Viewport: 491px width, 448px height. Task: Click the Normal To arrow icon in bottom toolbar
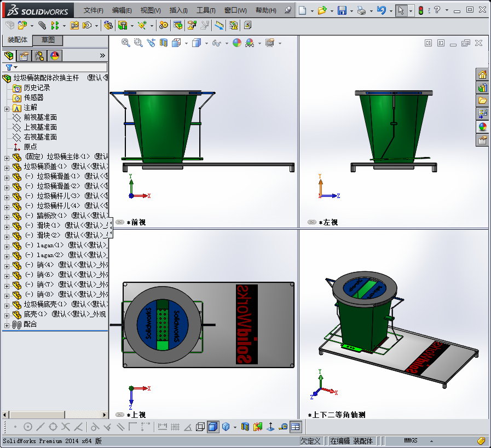tap(270, 427)
